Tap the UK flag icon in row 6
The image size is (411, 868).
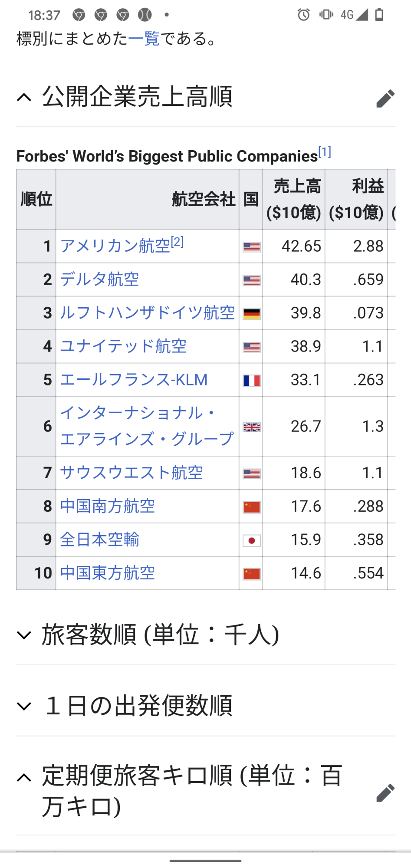pos(251,427)
